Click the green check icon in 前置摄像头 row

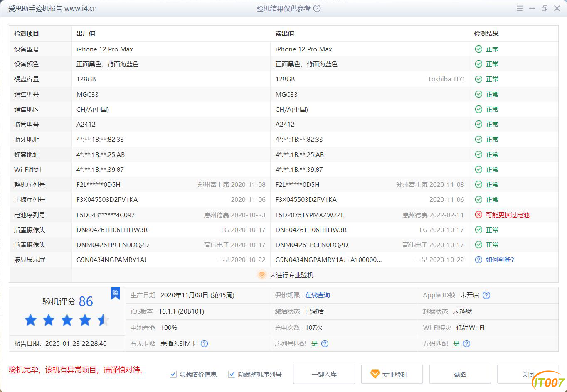478,245
